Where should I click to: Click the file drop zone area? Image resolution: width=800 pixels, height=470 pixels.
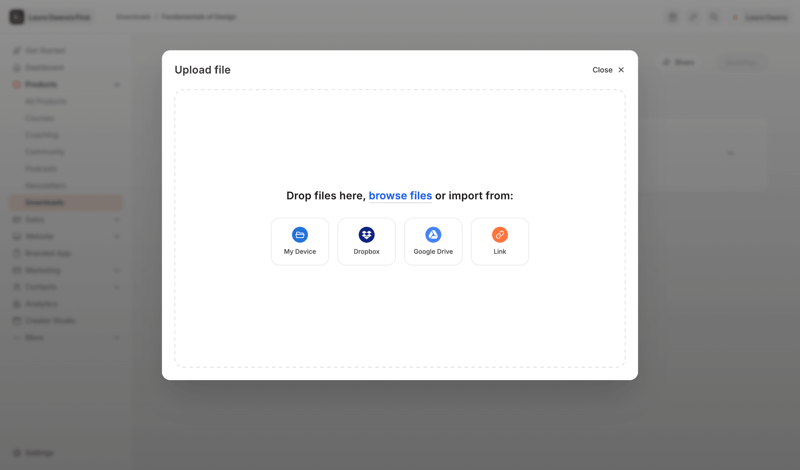[x=399, y=228]
